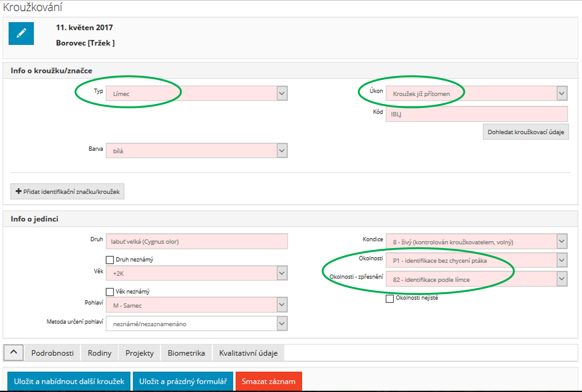
Task: Toggle the Věk neznámý checkbox
Action: pos(110,291)
